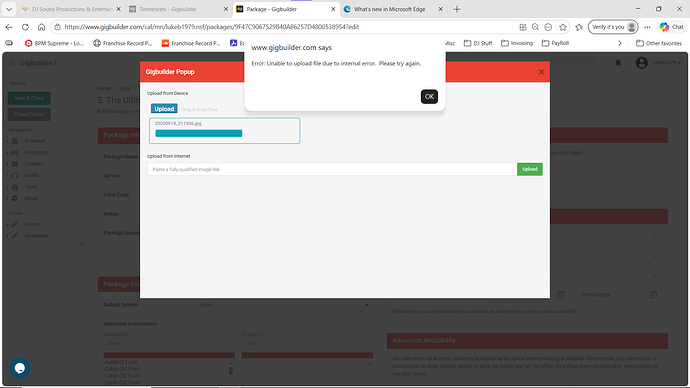The image size is (690, 388).
Task: Close the Gigbuilder Popup with the X
Action: [x=541, y=72]
